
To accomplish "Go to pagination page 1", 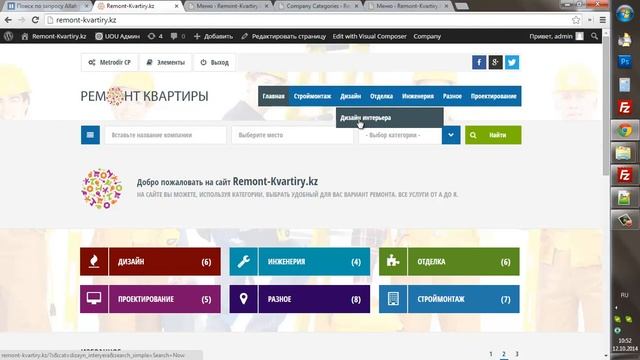I will point(491,354).
